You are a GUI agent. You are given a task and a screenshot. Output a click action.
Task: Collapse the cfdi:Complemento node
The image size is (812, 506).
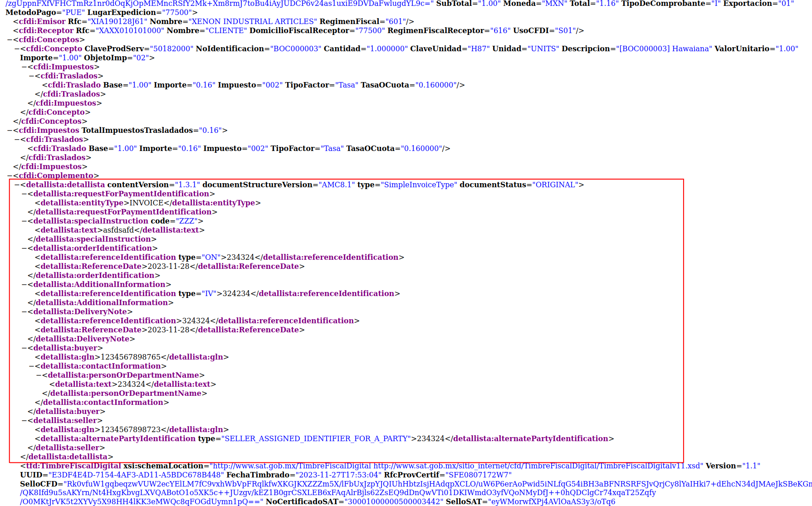coord(10,176)
